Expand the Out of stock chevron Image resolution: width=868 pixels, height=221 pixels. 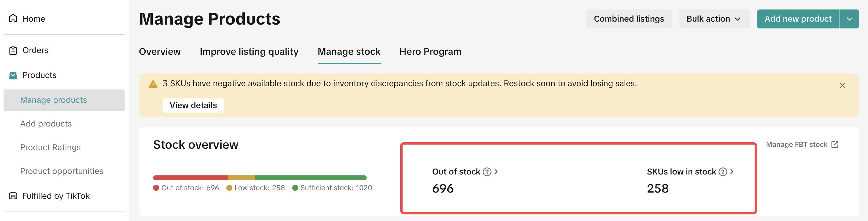pos(496,172)
